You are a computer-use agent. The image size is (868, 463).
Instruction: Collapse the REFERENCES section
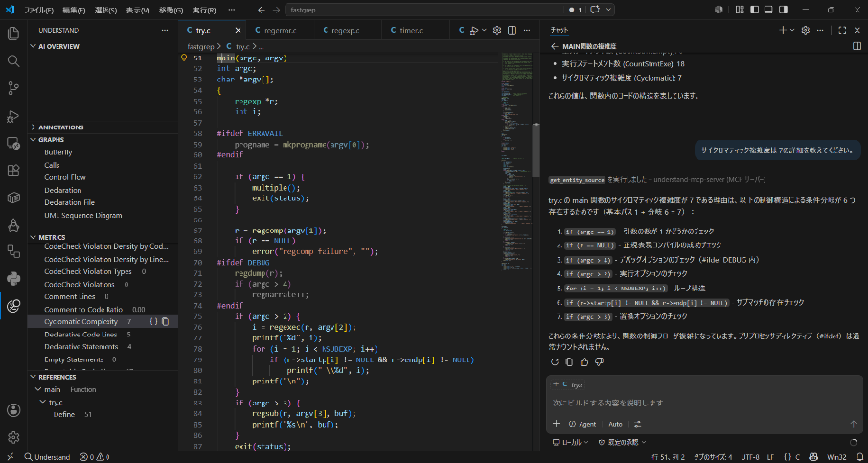pyautogui.click(x=57, y=377)
